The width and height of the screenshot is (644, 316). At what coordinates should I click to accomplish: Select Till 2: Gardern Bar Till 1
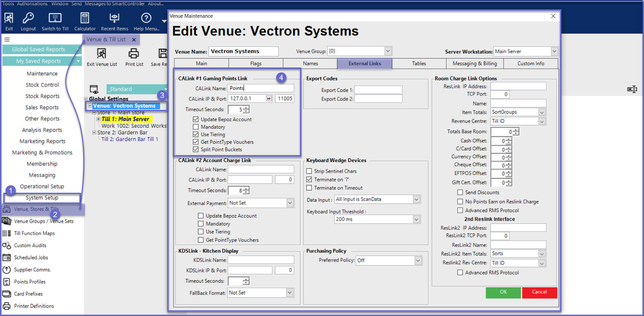click(x=130, y=139)
